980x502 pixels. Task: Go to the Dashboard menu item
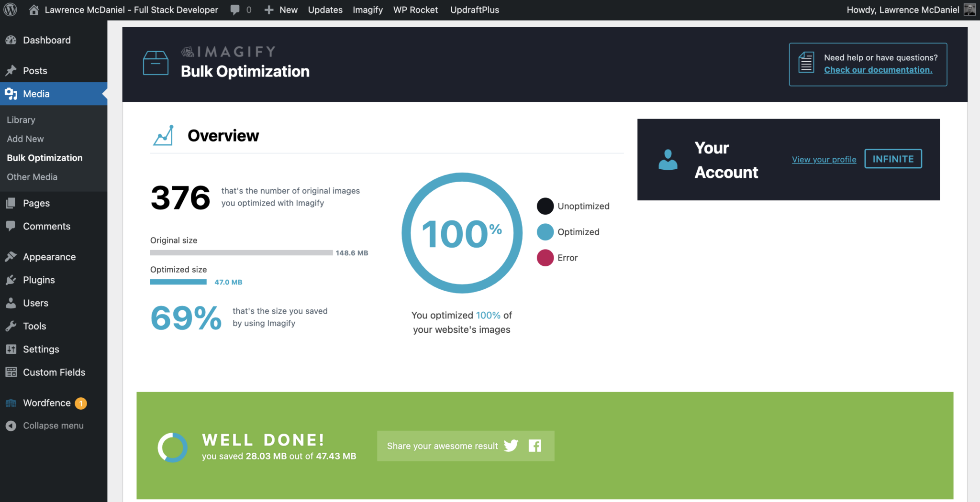click(x=47, y=40)
